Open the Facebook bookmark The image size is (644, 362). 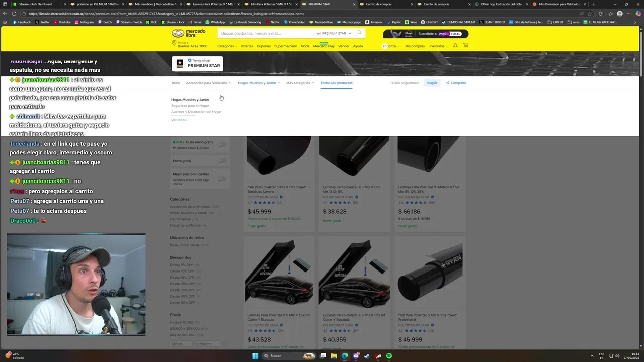(22, 22)
